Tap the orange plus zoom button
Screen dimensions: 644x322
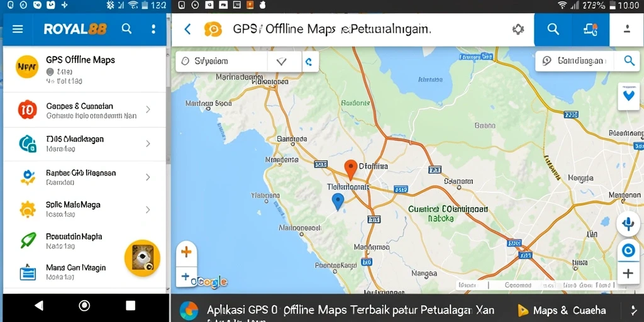click(186, 252)
